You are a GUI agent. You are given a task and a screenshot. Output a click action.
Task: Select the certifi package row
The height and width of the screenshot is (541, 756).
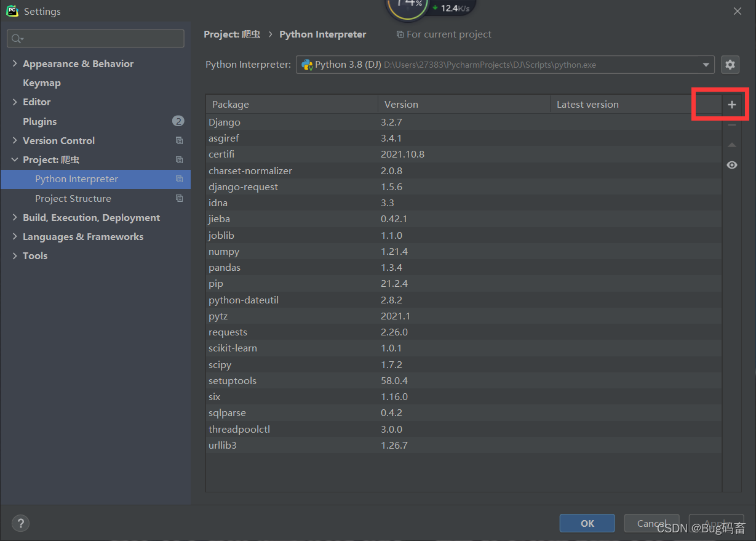(x=464, y=154)
